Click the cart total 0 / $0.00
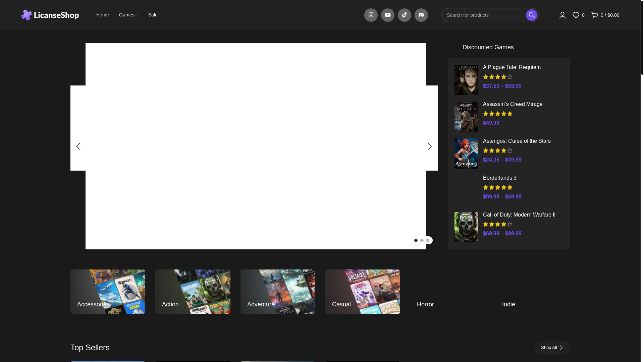This screenshot has height=362, width=644. click(610, 15)
